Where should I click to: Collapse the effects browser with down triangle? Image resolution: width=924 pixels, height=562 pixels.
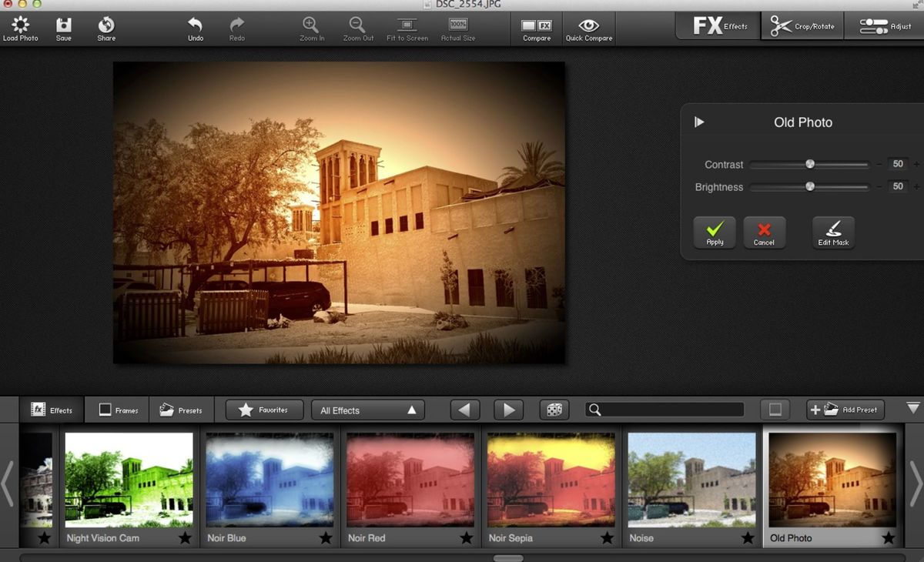[913, 408]
